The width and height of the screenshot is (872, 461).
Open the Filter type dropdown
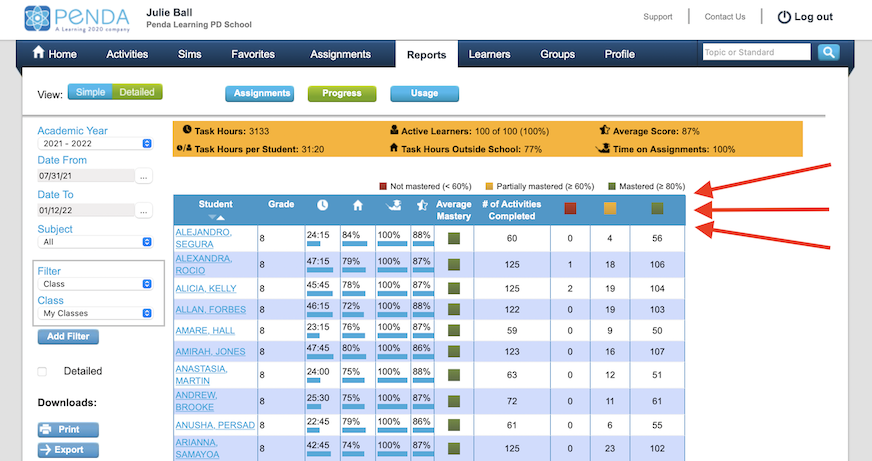(x=95, y=284)
